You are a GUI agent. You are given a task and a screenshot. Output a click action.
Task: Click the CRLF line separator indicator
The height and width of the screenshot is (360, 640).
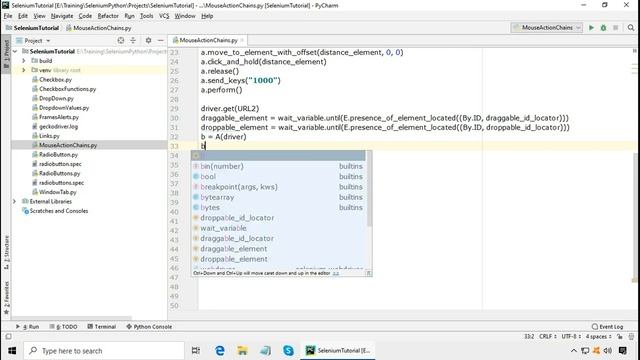coord(547,336)
